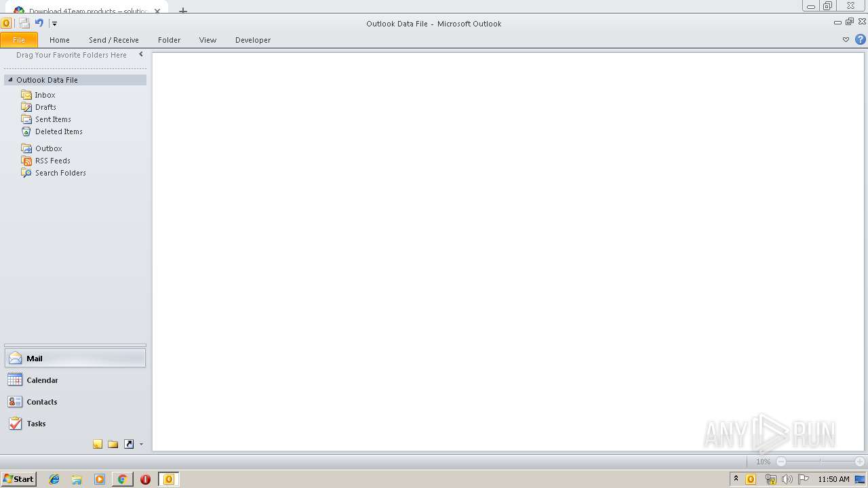Switch to Calendar view
Screen dimensions: 868x488
(75, 380)
